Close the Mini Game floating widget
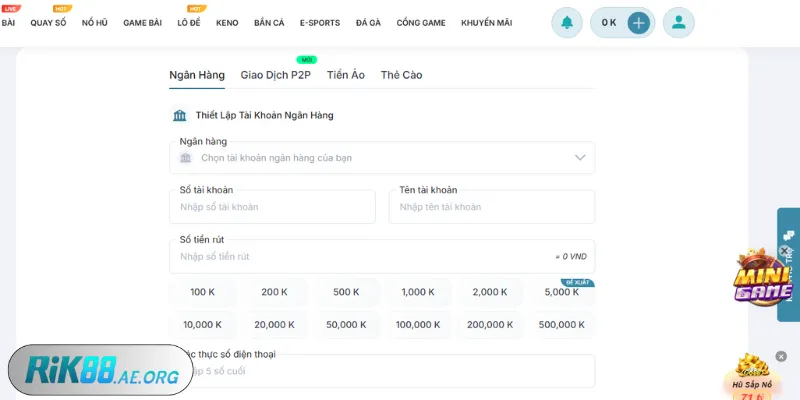Viewport: 800px width, 400px height. point(785,252)
